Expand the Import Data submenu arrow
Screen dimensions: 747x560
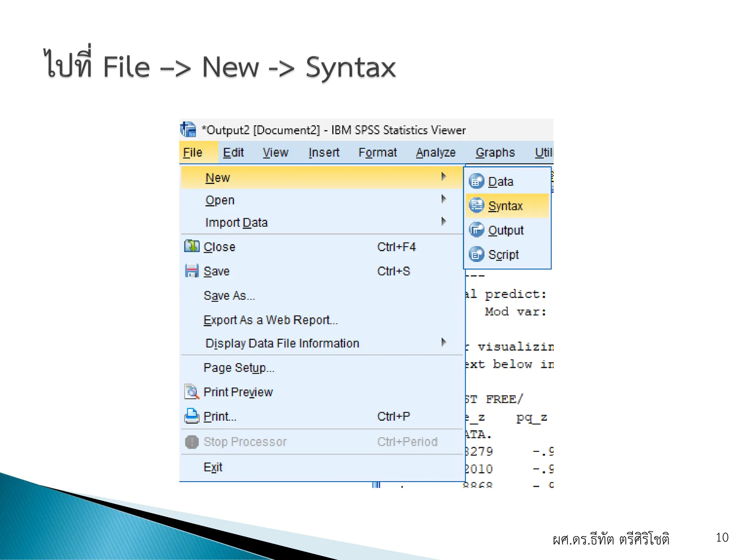444,221
